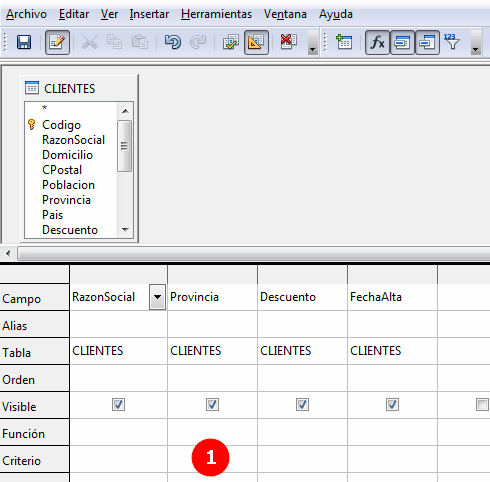This screenshot has height=482, width=490.
Task: Click the Tabla cell CLIENTES under FechaAlta
Action: click(392, 351)
